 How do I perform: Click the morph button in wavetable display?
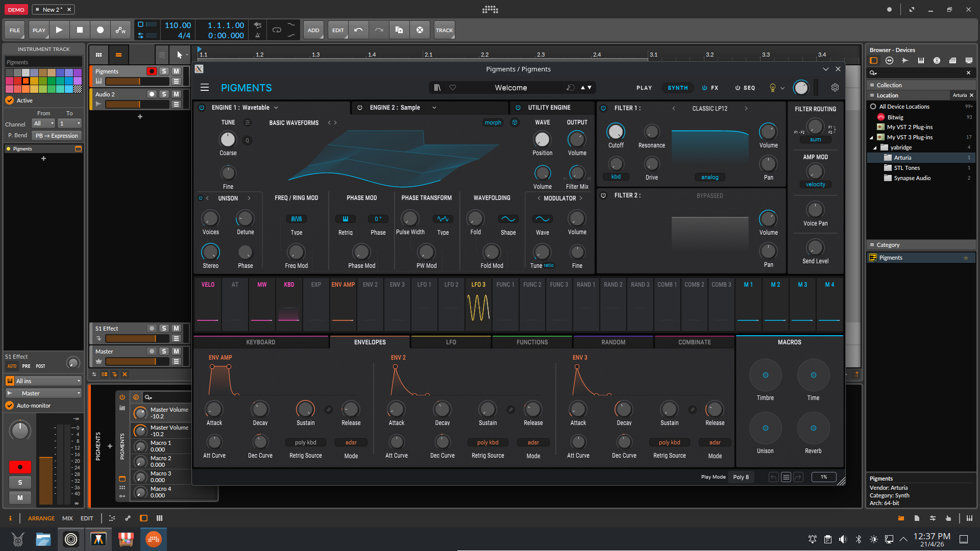tap(493, 122)
